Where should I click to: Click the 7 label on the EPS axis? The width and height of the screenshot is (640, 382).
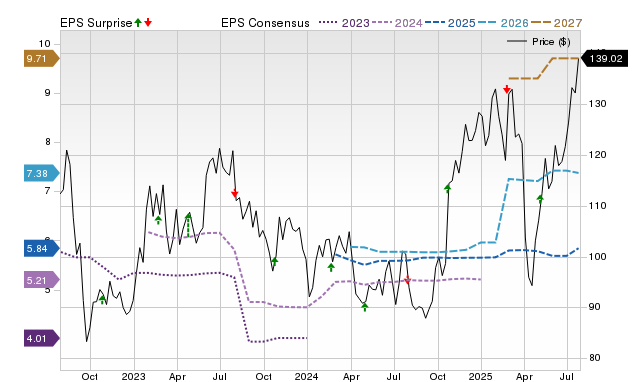point(47,191)
